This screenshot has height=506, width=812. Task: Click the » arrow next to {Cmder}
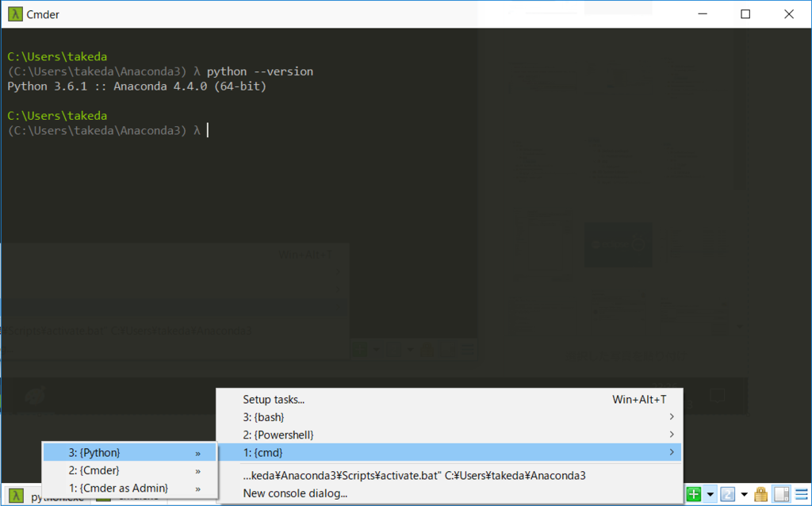(197, 471)
